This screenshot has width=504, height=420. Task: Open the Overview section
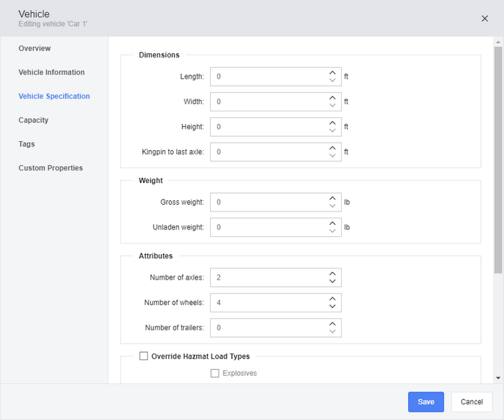[x=34, y=48]
